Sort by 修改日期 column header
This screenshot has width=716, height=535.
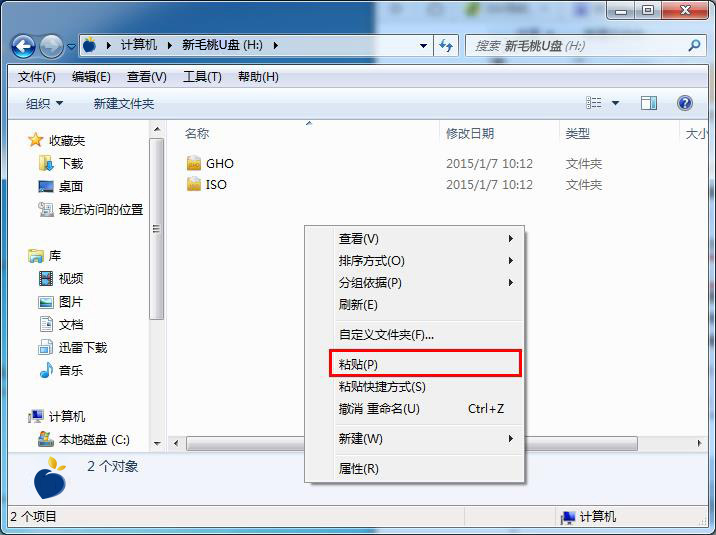(470, 134)
